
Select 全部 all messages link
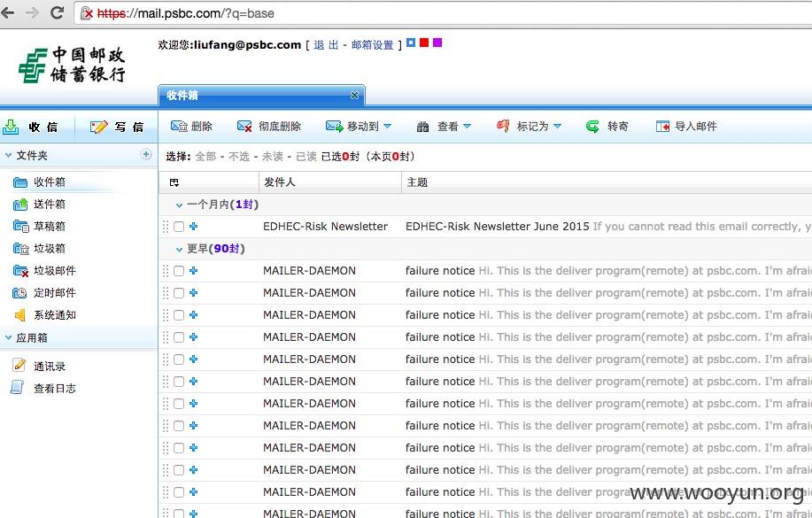[205, 157]
